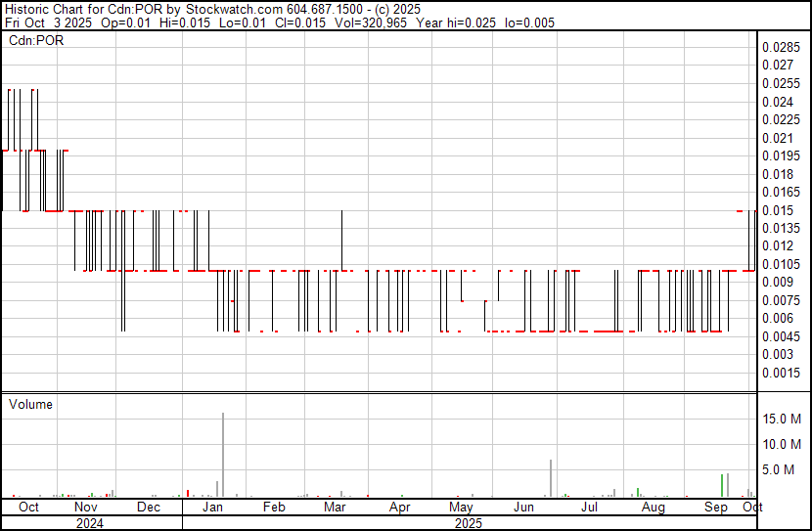Click the March price spike reaching 0.015
Viewport: 812px width, 531px height.
pyautogui.click(x=341, y=235)
